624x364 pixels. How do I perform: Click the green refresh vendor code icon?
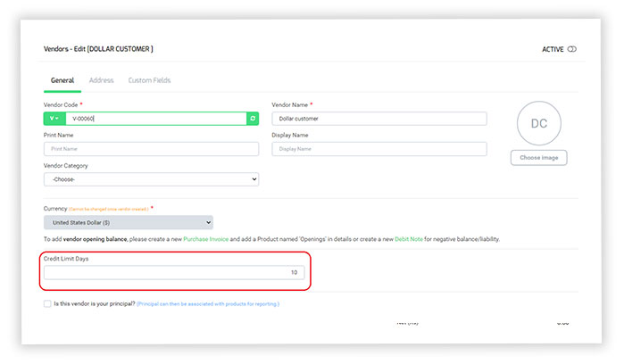tap(253, 119)
